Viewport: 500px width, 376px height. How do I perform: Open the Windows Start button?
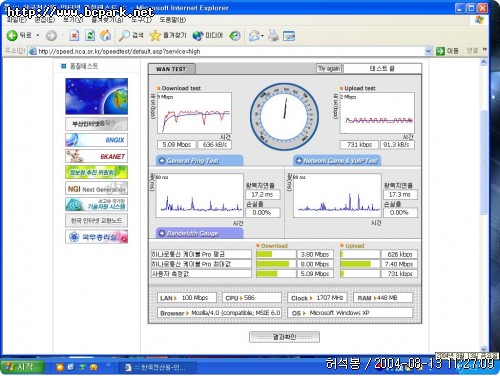click(x=22, y=367)
